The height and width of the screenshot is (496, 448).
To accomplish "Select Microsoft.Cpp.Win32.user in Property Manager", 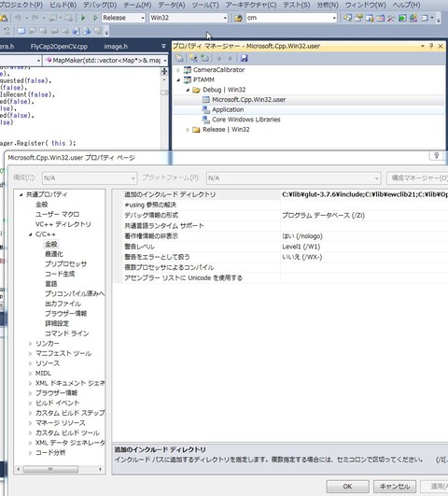I will [249, 100].
